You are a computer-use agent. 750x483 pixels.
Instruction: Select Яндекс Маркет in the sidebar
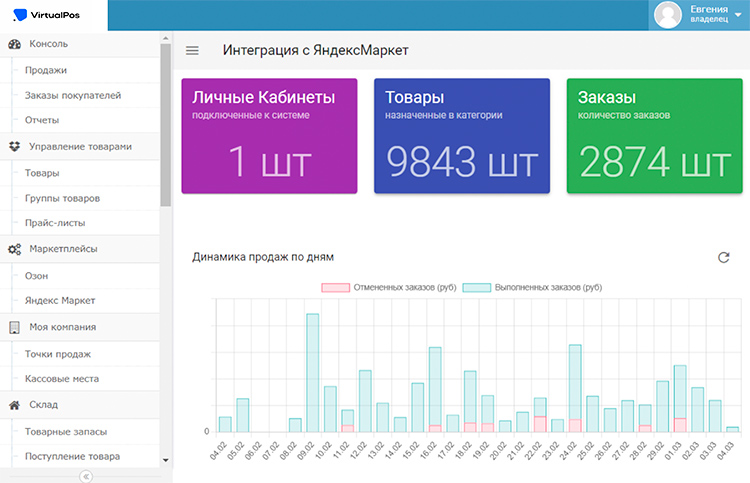60,301
